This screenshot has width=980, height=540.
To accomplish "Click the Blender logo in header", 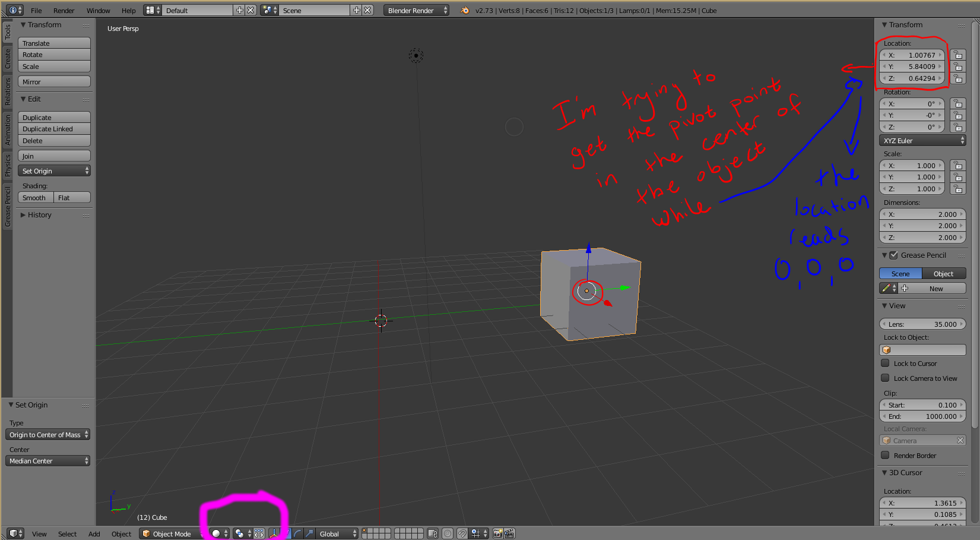I will coord(465,10).
